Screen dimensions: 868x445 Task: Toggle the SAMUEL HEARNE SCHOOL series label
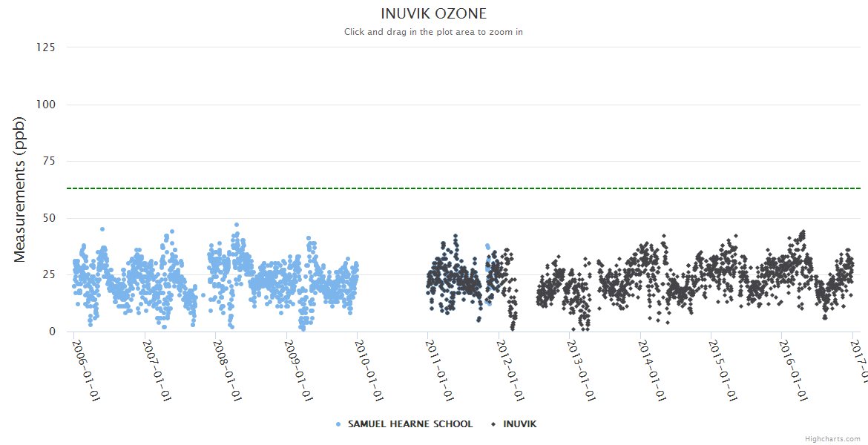tap(410, 424)
